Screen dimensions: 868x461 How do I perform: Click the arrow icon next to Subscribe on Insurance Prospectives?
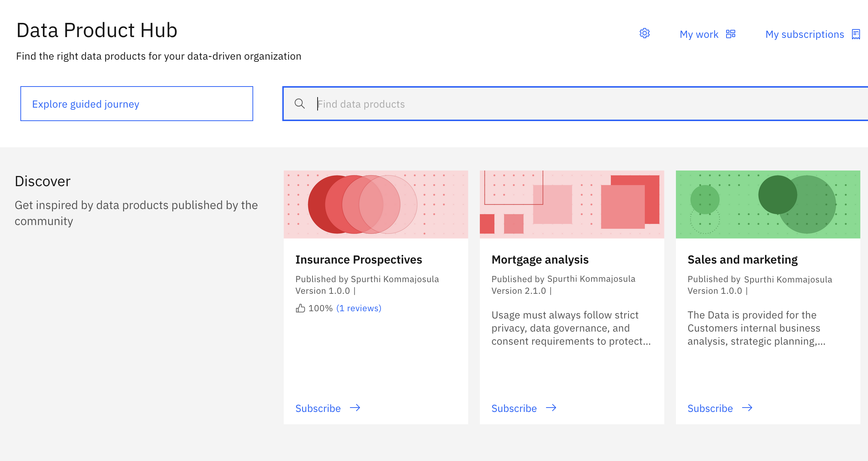tap(355, 408)
